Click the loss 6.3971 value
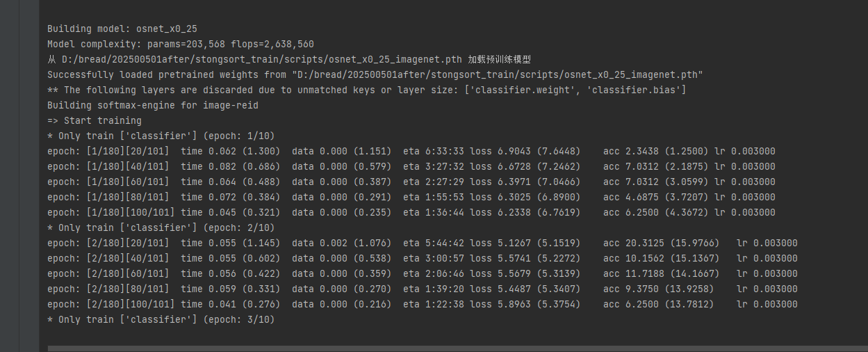Image resolution: width=868 pixels, height=352 pixels. [x=508, y=182]
